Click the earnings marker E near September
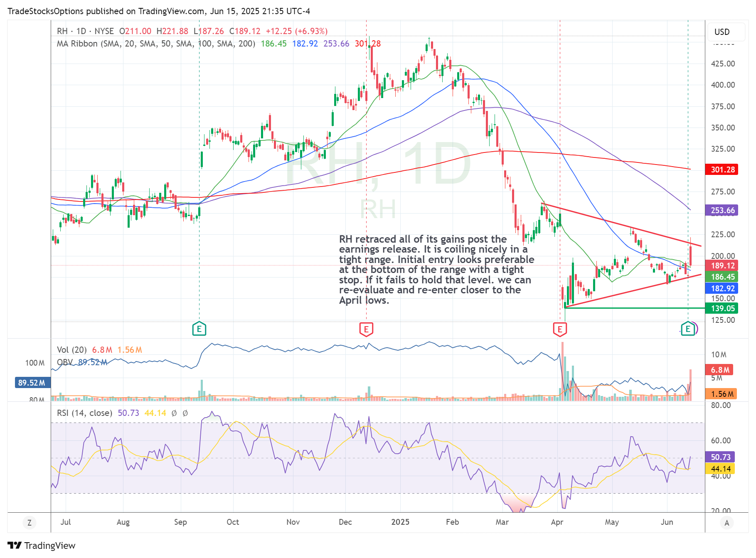 [x=199, y=329]
